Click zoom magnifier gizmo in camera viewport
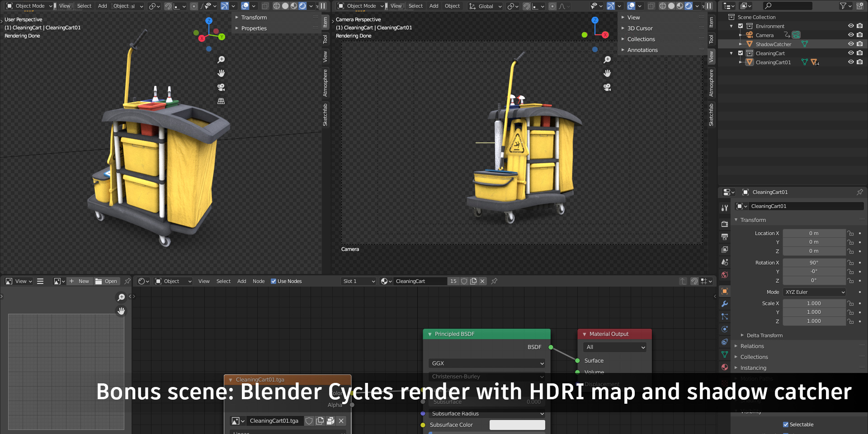Screen dimensions: 868x434 click(607, 60)
